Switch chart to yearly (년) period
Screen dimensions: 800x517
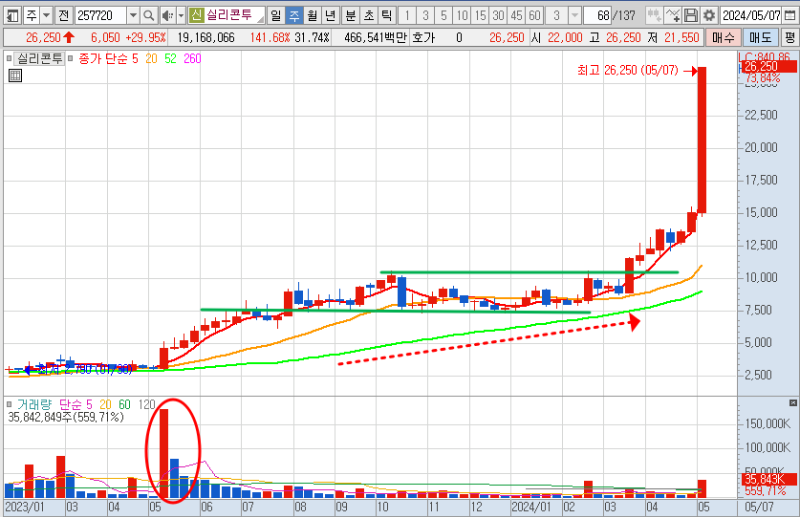[330, 16]
